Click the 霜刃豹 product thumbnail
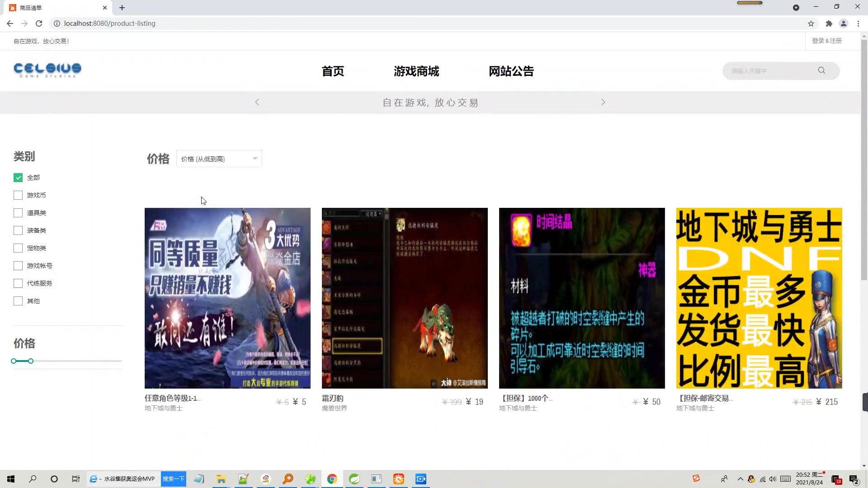Screen dimensions: 868x488 tap(404, 298)
